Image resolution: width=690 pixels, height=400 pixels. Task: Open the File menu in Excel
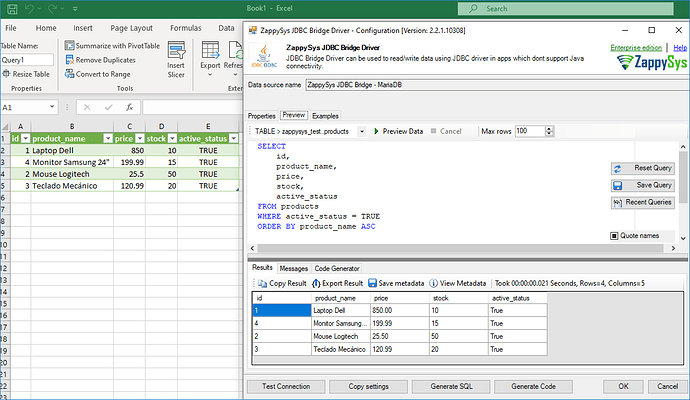pyautogui.click(x=11, y=28)
